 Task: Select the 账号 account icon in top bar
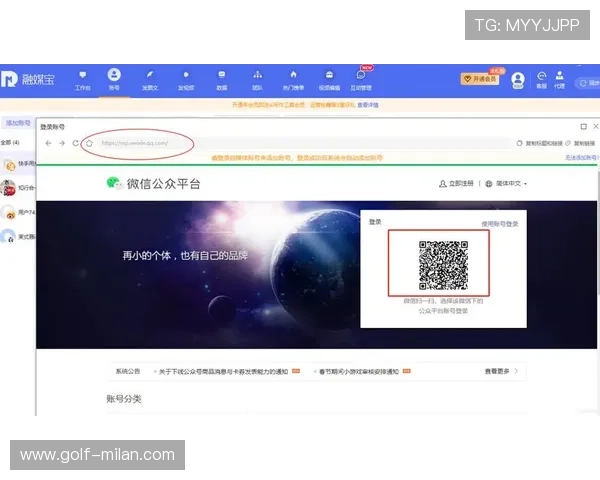coord(114,78)
